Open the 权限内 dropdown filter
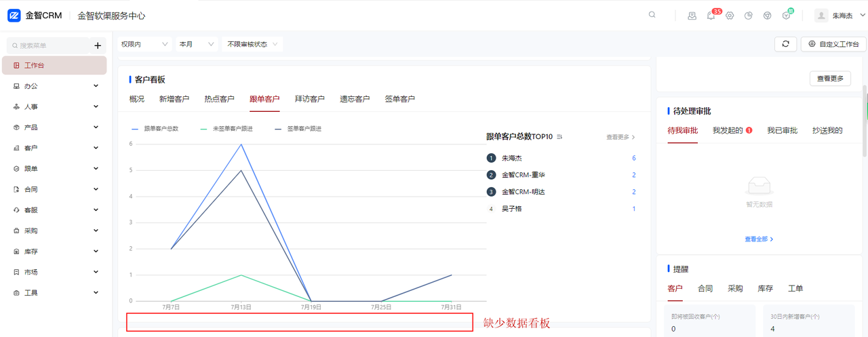Viewport: 868px width, 337px height. coord(144,44)
